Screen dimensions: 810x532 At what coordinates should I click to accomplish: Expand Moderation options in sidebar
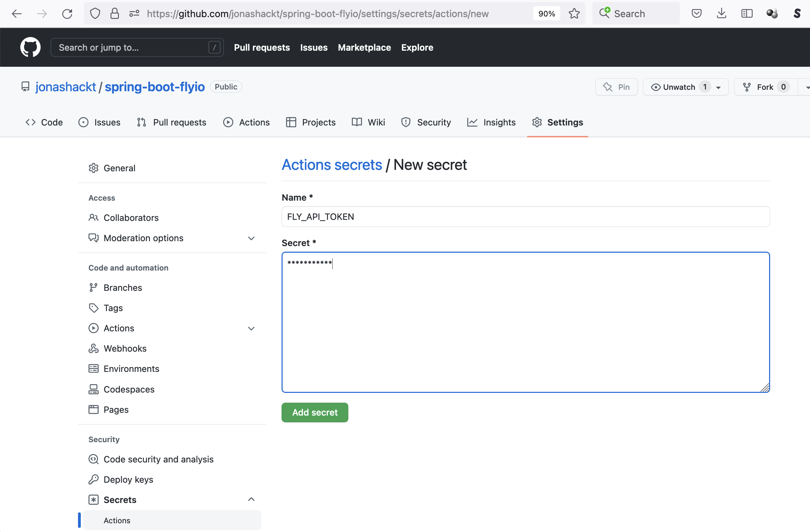point(251,238)
